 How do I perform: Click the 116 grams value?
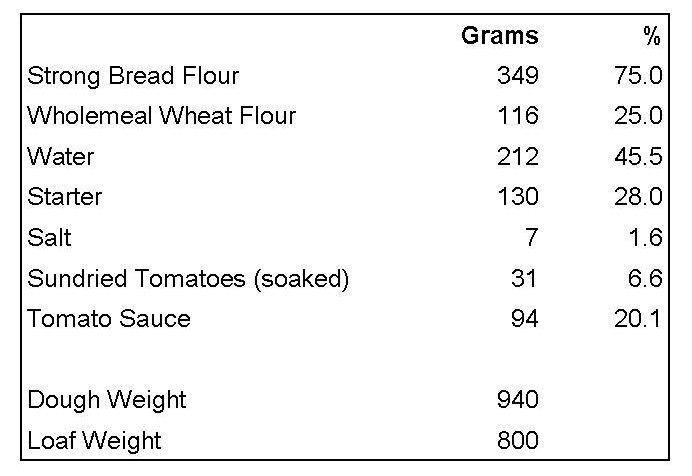point(517,116)
